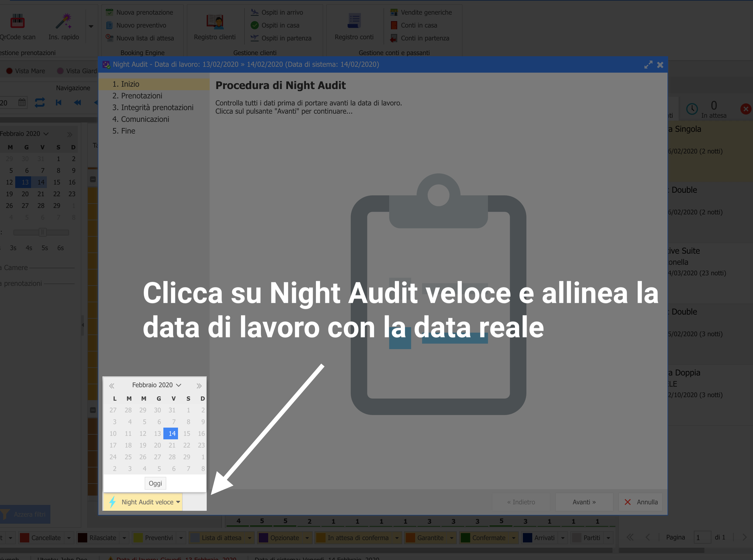Cancel with the Annulla button

[641, 502]
